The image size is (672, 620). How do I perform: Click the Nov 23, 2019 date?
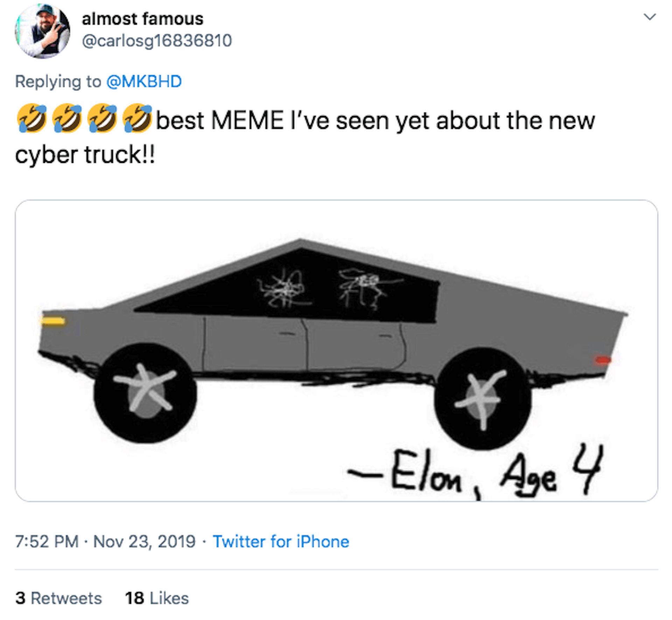tap(144, 542)
